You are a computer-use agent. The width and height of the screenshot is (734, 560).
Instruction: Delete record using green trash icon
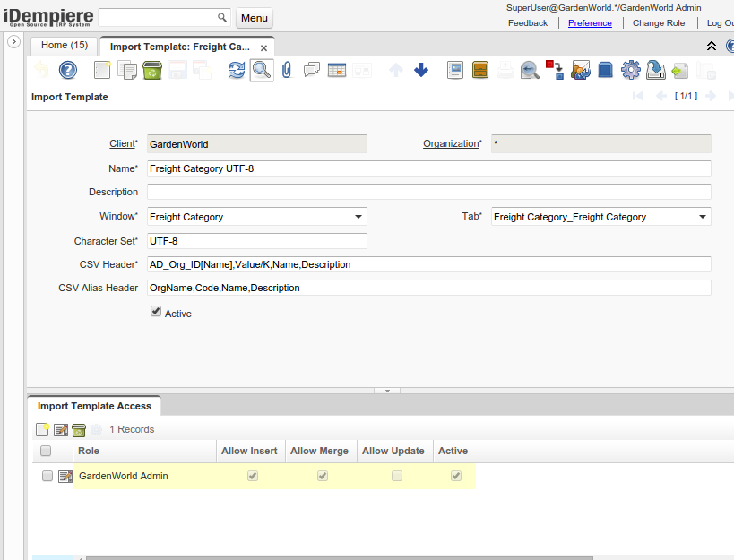pos(152,70)
